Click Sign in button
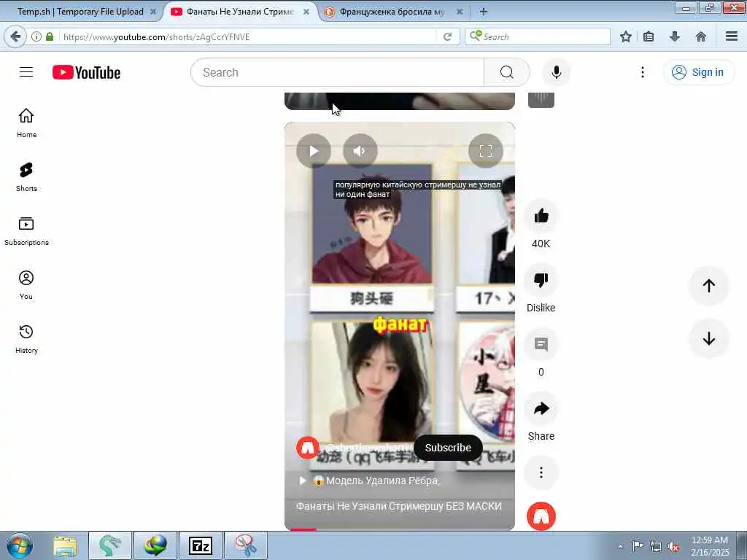 [699, 72]
